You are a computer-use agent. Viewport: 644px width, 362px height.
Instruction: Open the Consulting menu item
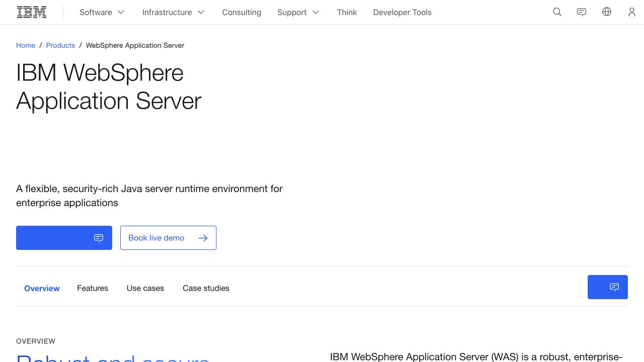coord(242,12)
